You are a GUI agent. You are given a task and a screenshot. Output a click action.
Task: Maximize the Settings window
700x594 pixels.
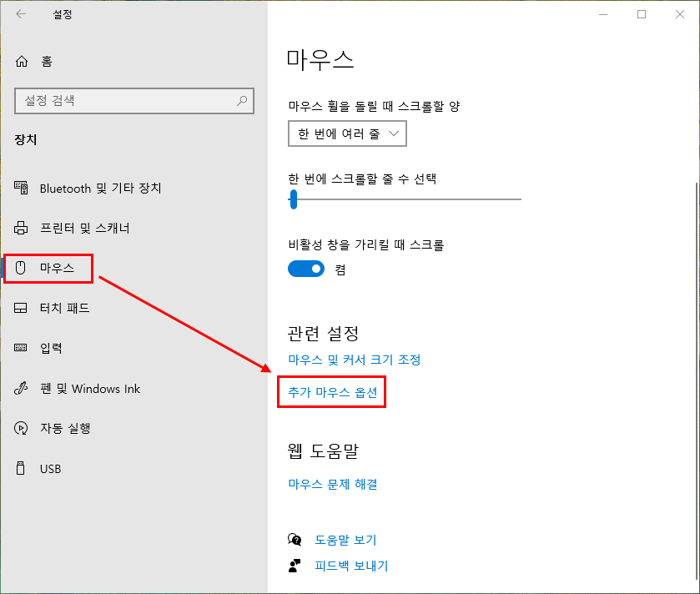[642, 14]
